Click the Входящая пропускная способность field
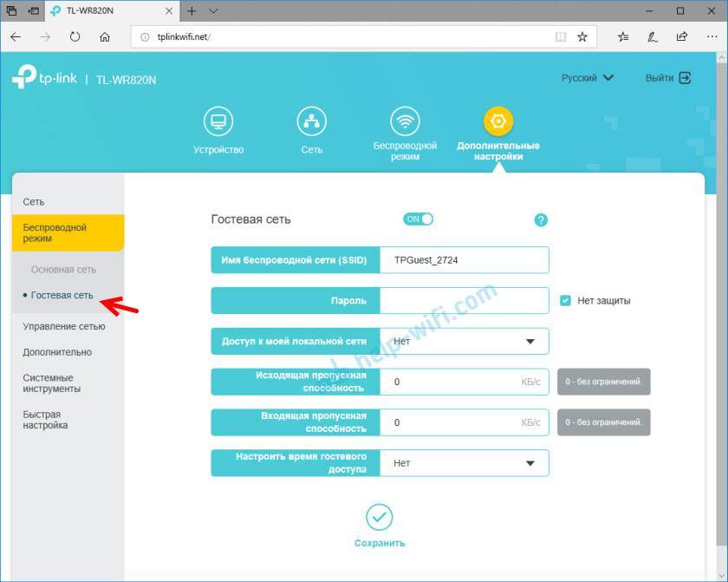Screen dimensions: 728x582 tap(465, 422)
